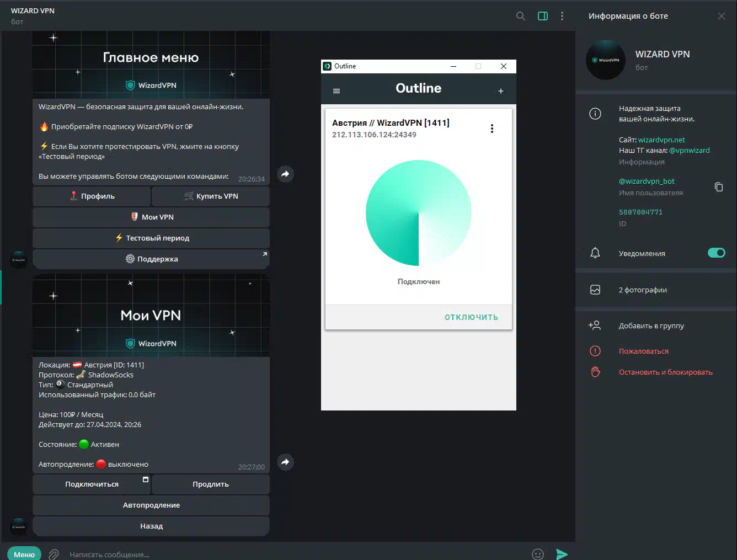The width and height of the screenshot is (737, 560).
Task: Click the bot avatar beside Поддержка button
Action: coord(19,259)
